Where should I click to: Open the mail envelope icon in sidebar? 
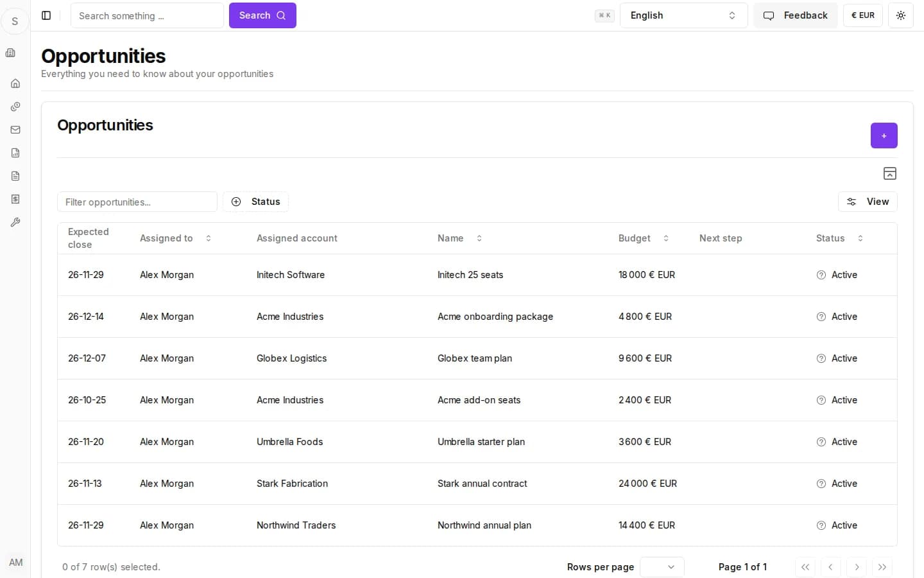coord(15,130)
